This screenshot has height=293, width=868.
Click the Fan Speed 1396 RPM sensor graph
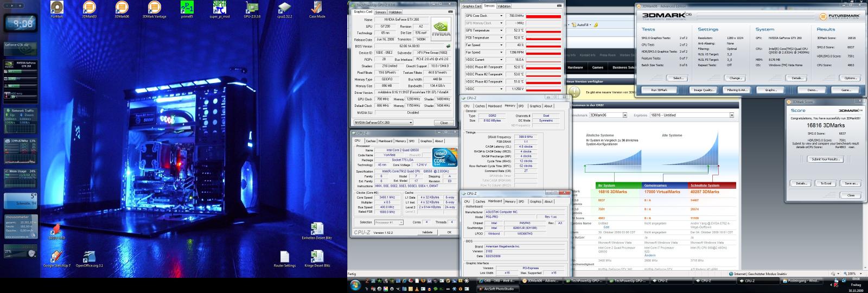coord(543,53)
